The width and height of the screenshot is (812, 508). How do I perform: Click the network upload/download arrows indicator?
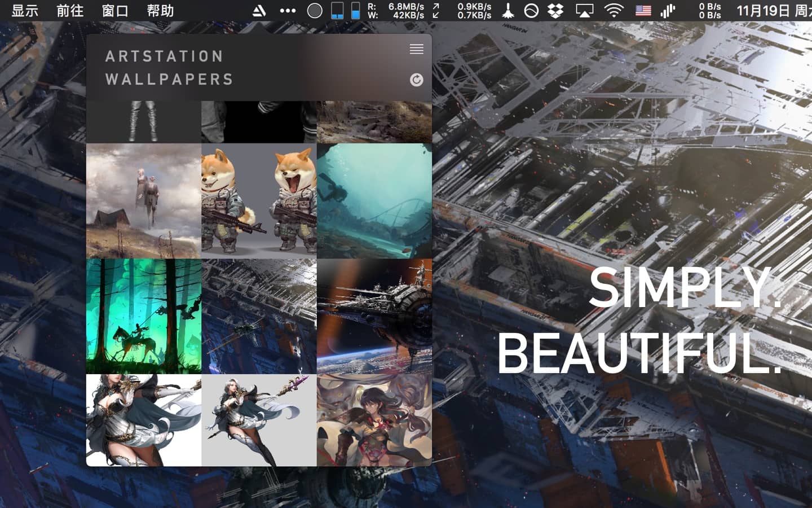pyautogui.click(x=462, y=10)
